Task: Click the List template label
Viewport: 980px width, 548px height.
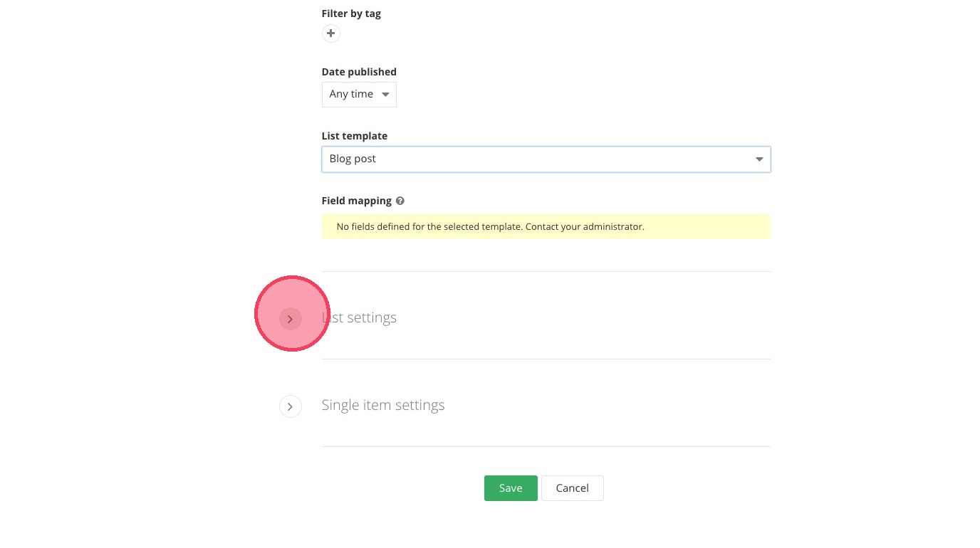Action: point(355,136)
